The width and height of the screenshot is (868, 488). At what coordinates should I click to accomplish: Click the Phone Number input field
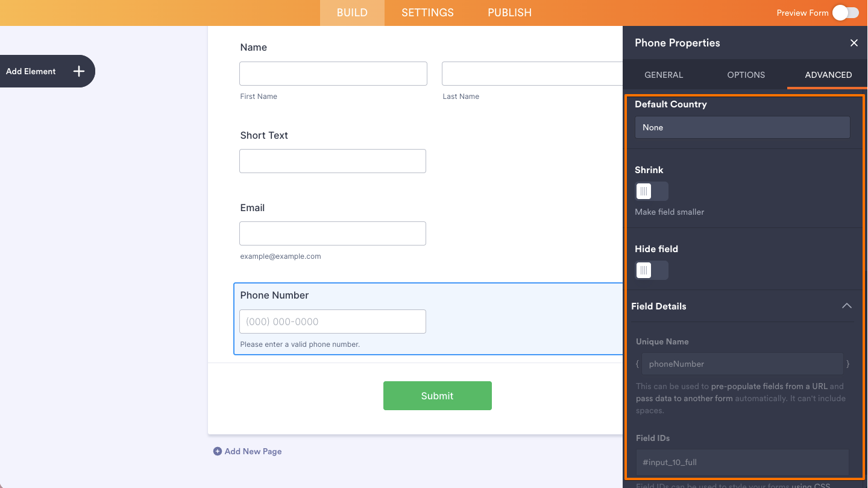coord(333,322)
